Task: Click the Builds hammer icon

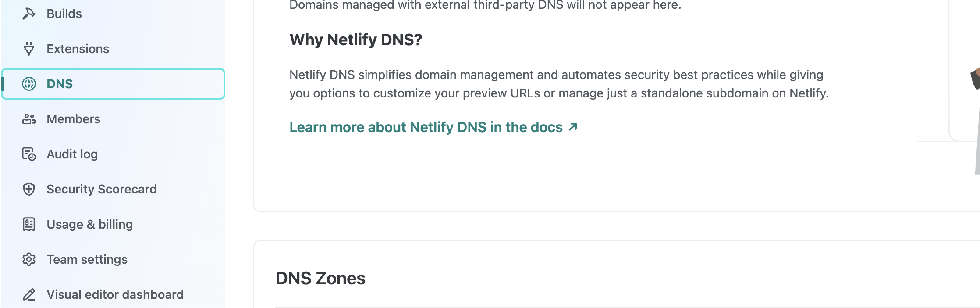Action: tap(29, 14)
